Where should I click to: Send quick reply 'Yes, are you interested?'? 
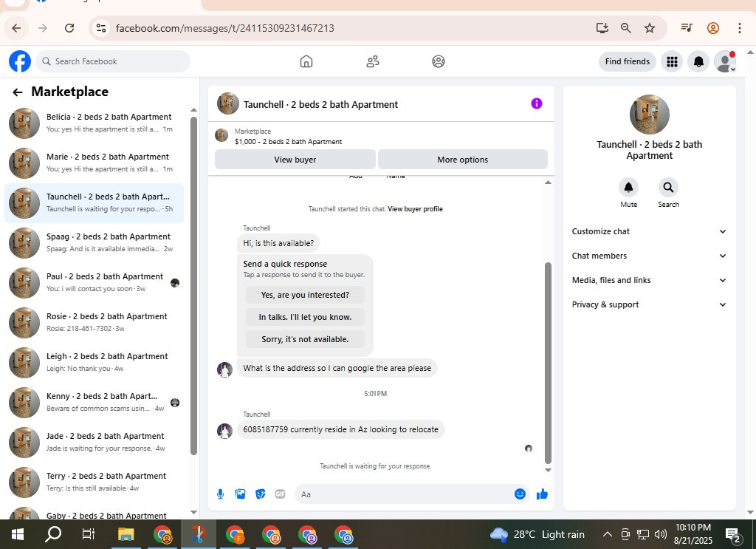(305, 295)
